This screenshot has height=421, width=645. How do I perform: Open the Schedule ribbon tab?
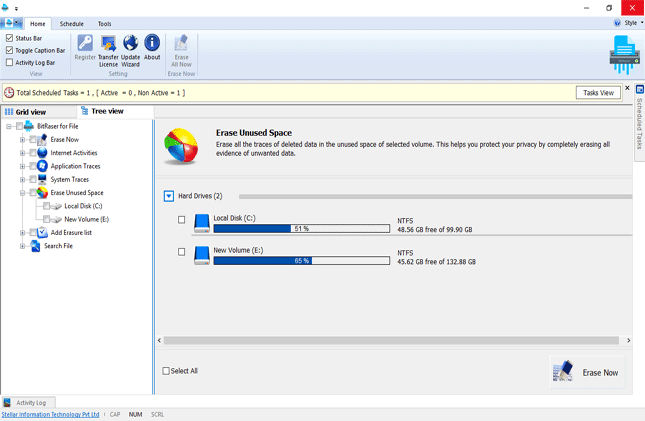[x=72, y=24]
